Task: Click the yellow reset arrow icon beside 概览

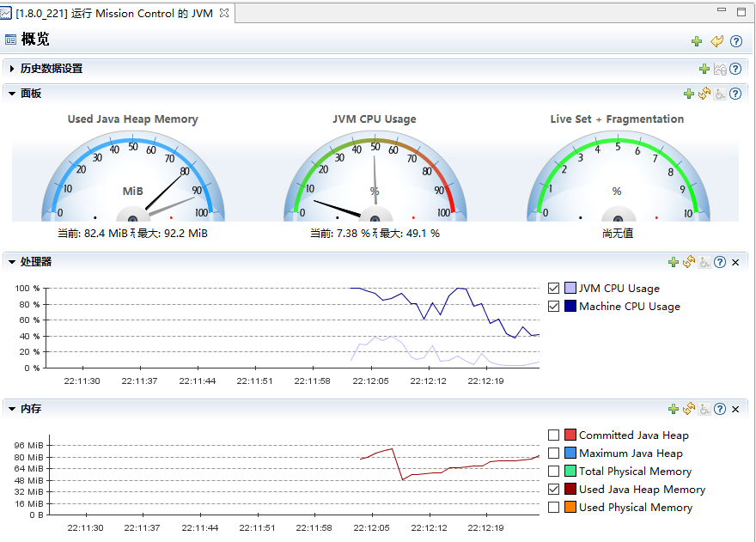Action: pyautogui.click(x=716, y=41)
